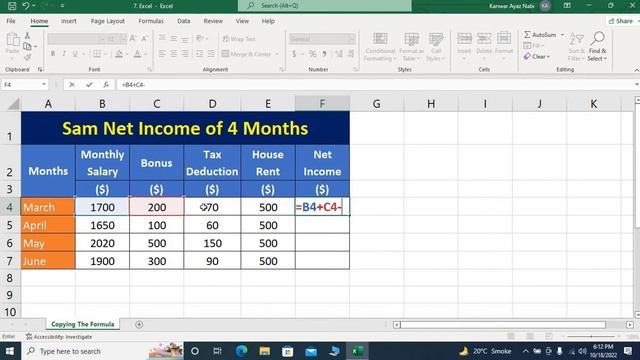
Task: Toggle Underline formatting
Action: click(75, 54)
